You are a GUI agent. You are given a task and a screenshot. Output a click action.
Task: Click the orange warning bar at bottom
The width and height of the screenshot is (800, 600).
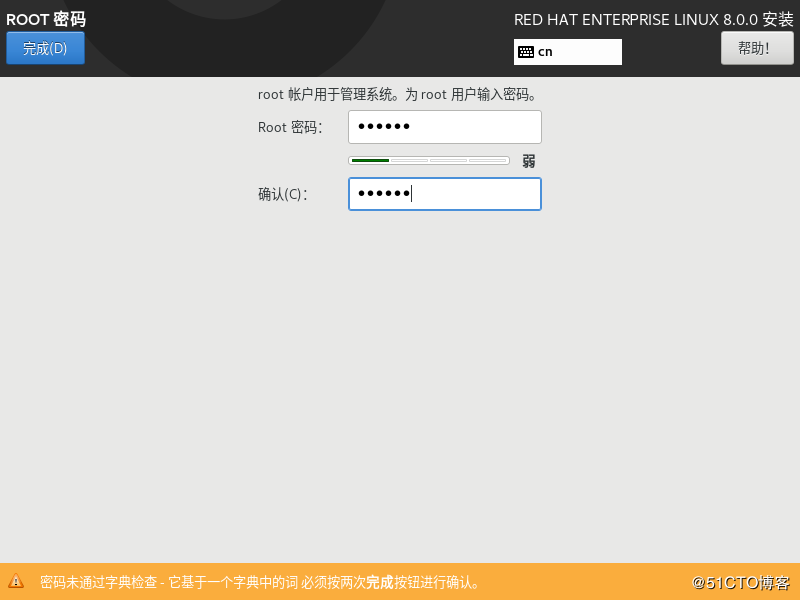[x=400, y=580]
